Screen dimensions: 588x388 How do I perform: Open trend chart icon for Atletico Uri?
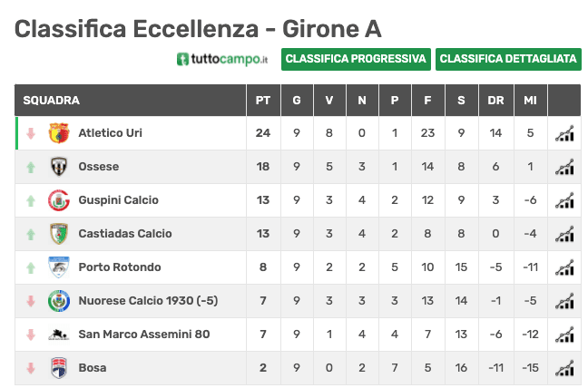point(564,133)
